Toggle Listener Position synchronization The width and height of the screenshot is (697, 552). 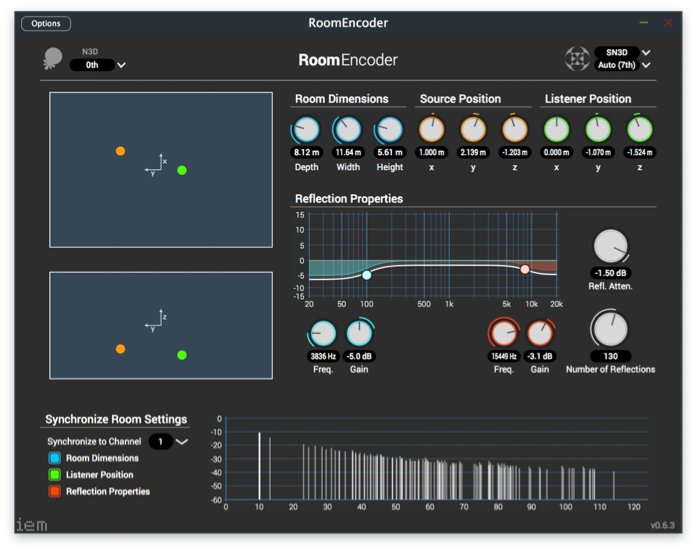pos(55,475)
